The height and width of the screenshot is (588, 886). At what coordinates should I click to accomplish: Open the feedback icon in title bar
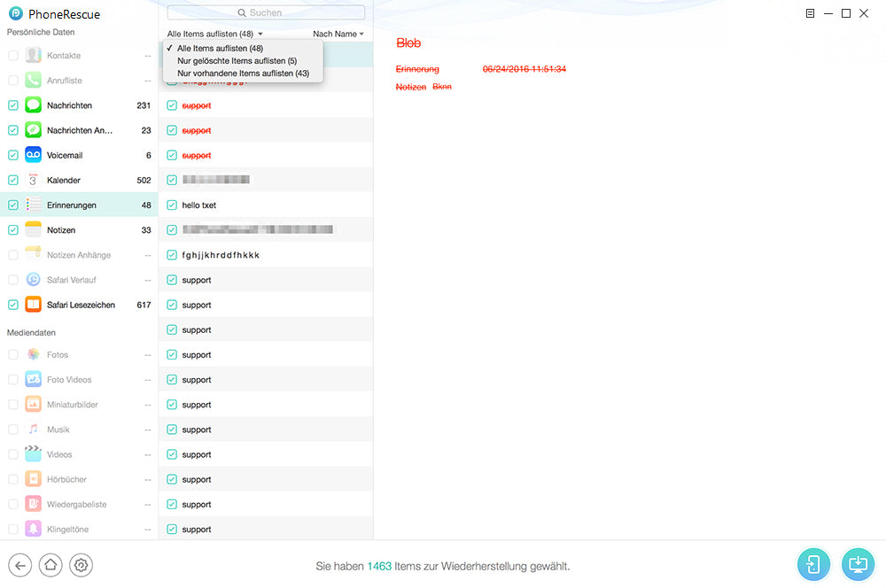tap(810, 13)
